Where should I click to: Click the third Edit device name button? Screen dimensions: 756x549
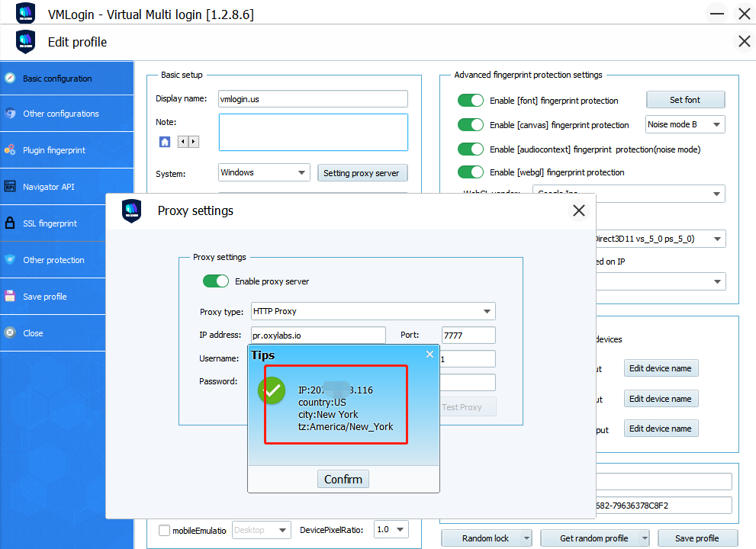click(x=661, y=428)
